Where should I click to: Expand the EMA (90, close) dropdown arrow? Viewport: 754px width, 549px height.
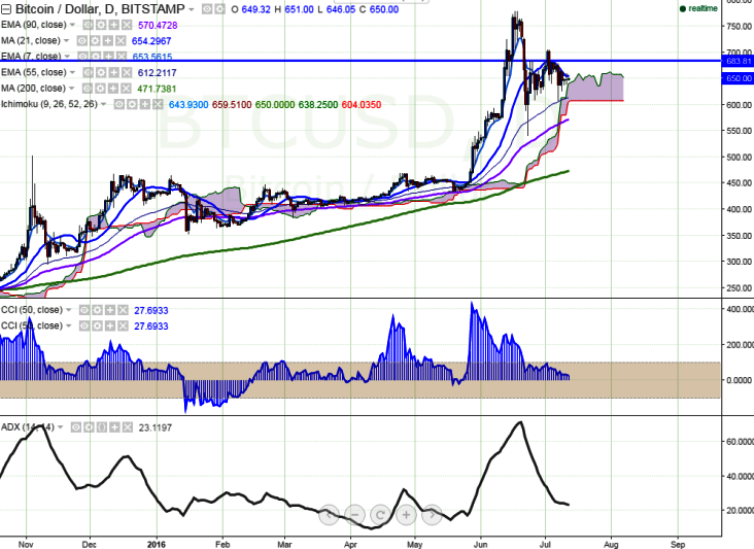[x=72, y=26]
